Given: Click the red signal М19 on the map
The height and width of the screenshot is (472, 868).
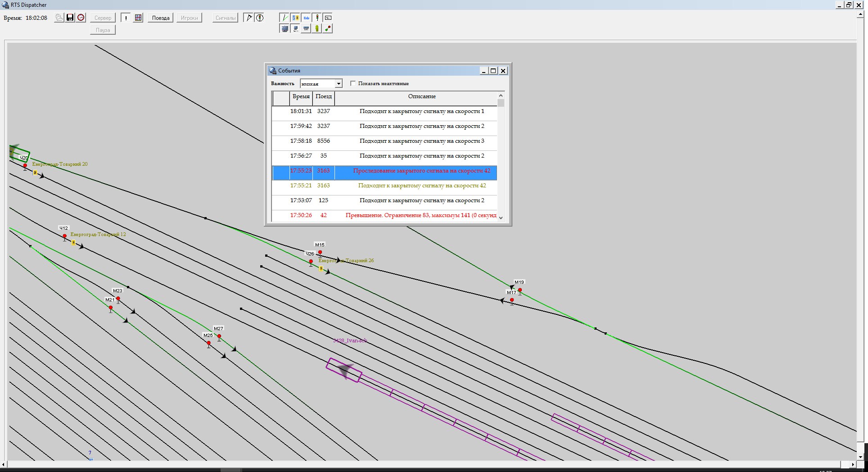Looking at the screenshot, I should tap(520, 290).
